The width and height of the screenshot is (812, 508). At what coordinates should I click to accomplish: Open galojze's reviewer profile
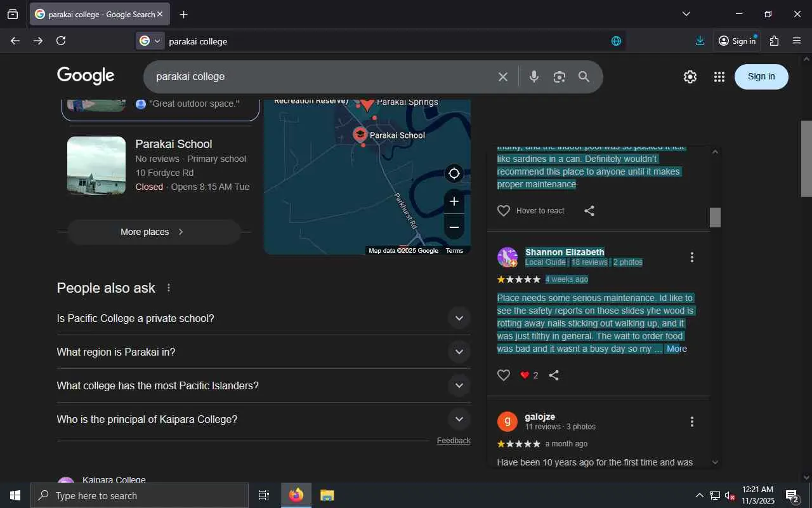pos(540,417)
